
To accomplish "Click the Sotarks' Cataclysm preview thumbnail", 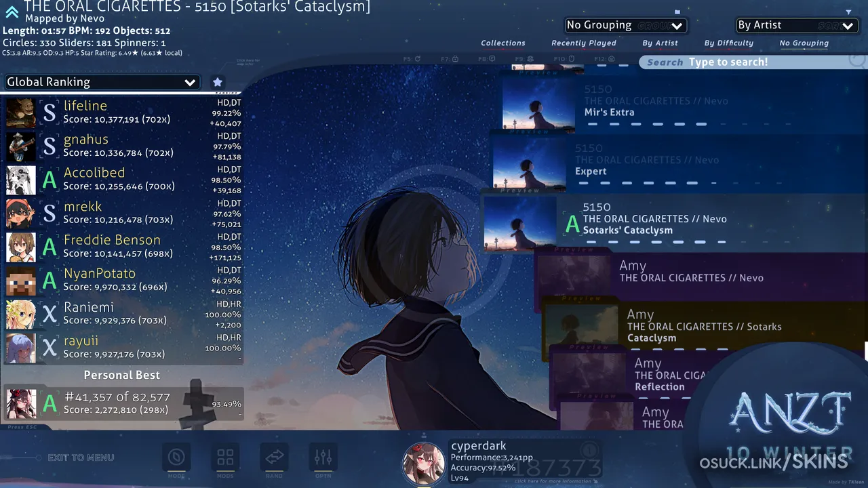I will click(520, 224).
